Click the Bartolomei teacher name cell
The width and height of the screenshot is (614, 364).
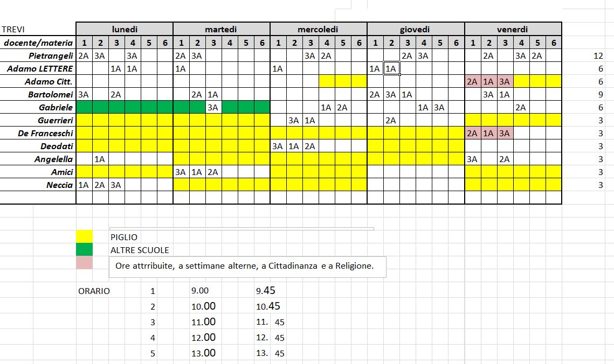[x=51, y=94]
